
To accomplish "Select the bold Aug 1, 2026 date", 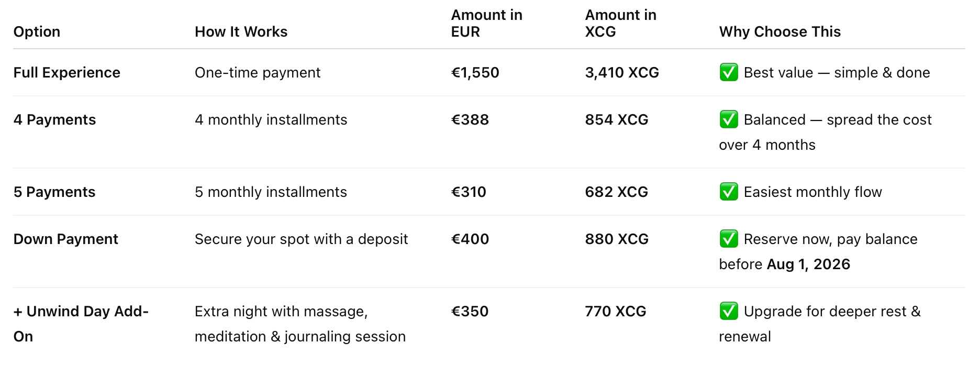I will click(x=808, y=264).
